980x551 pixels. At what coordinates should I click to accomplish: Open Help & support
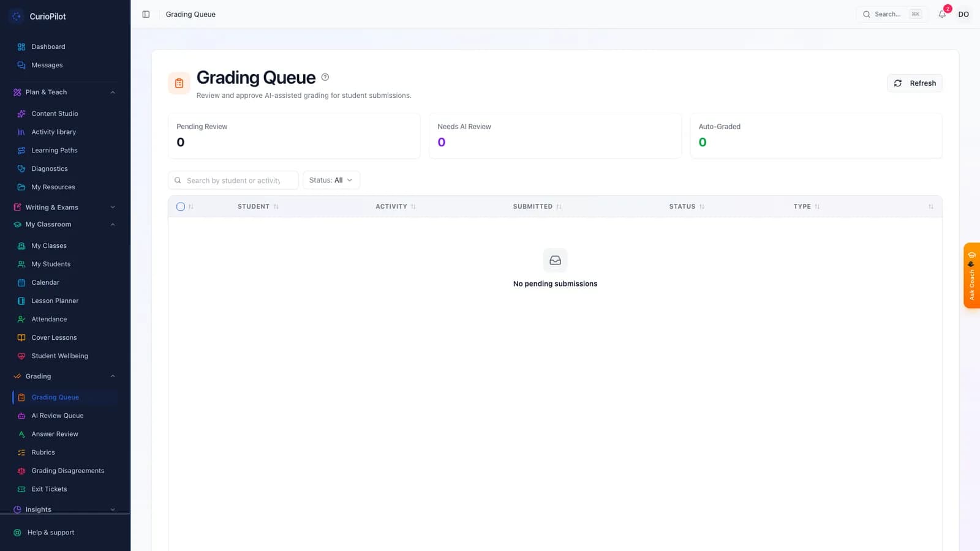coord(51,533)
